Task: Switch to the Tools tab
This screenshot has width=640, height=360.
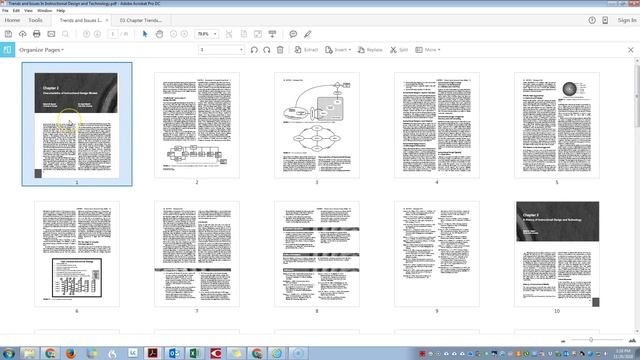Action: click(x=36, y=20)
